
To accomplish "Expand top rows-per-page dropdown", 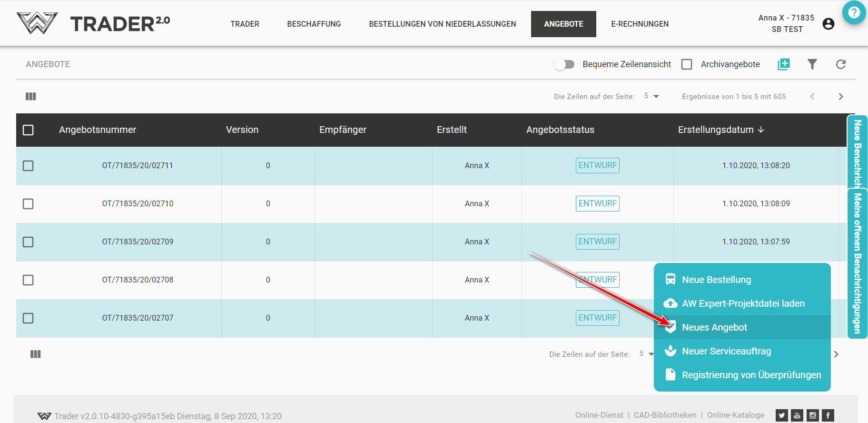I will coord(651,96).
